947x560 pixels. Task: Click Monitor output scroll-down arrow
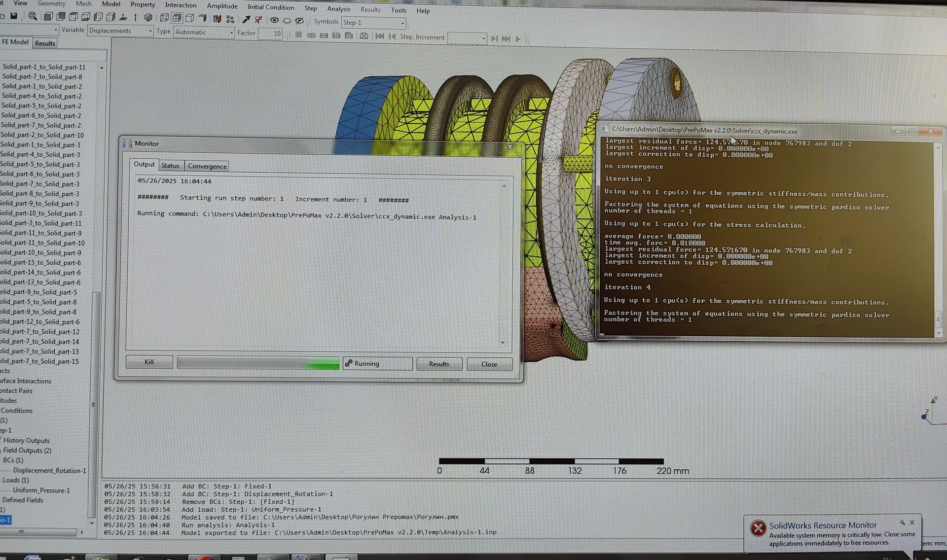(x=503, y=342)
